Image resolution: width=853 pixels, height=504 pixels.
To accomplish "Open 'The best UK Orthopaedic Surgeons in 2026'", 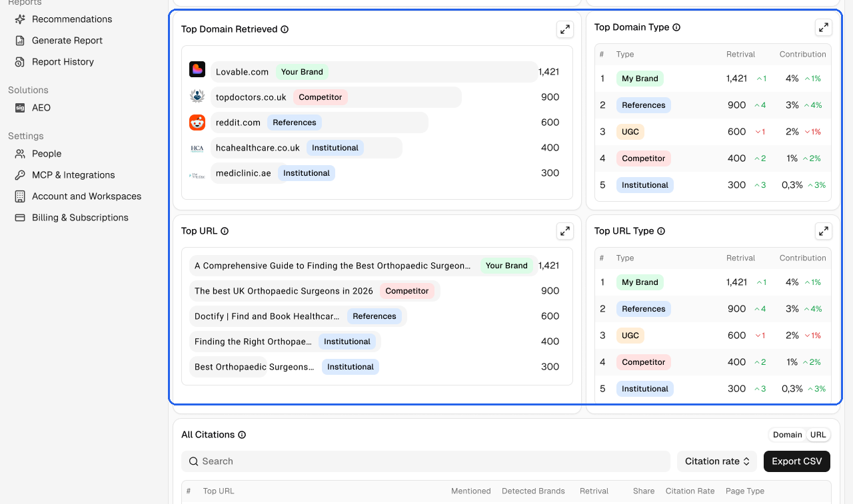I will tap(284, 291).
